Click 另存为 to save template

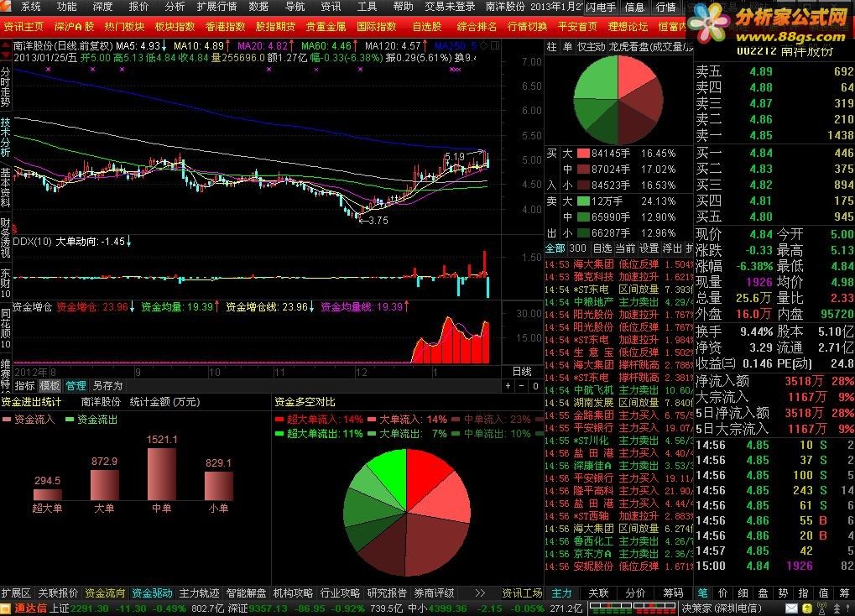point(107,386)
